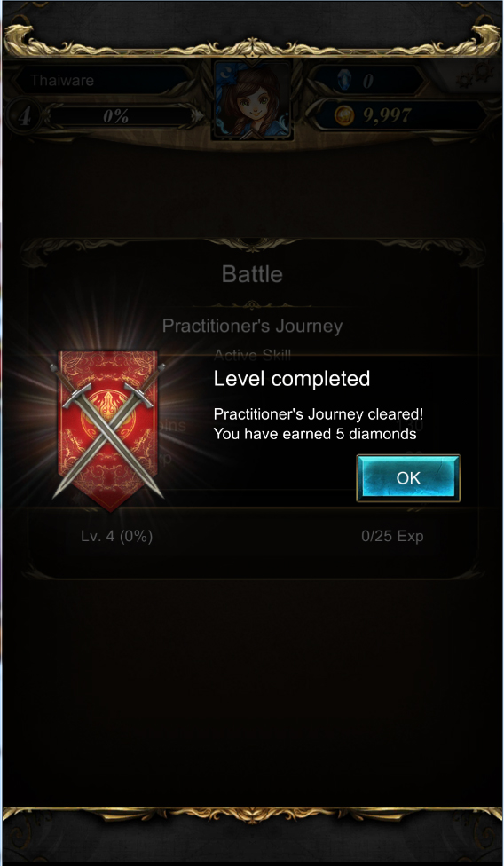Click the Level completed heading
The width and height of the screenshot is (504, 866).
291,378
